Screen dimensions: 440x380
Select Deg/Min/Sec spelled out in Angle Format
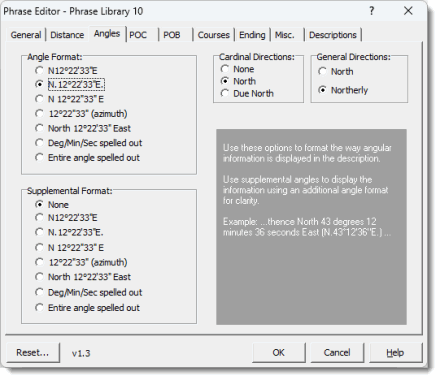(89, 143)
